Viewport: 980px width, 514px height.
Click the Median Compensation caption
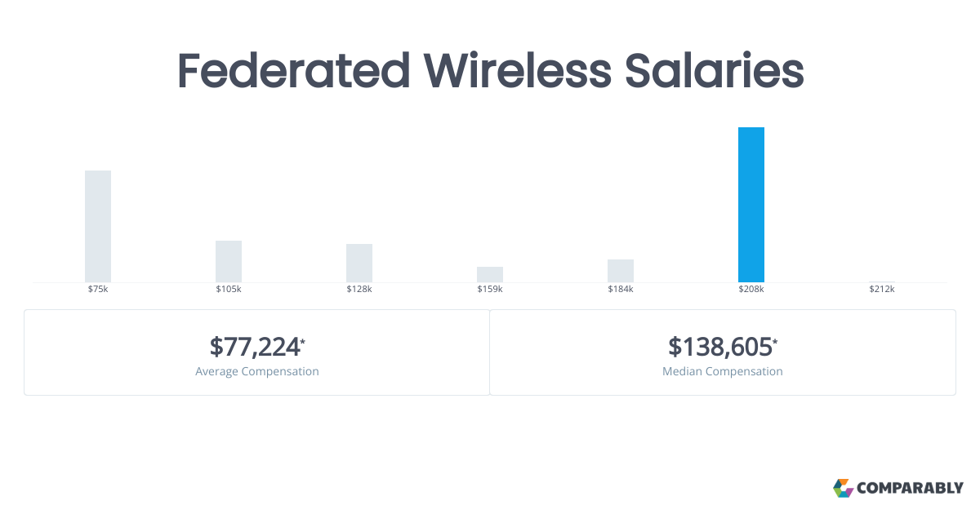(723, 371)
